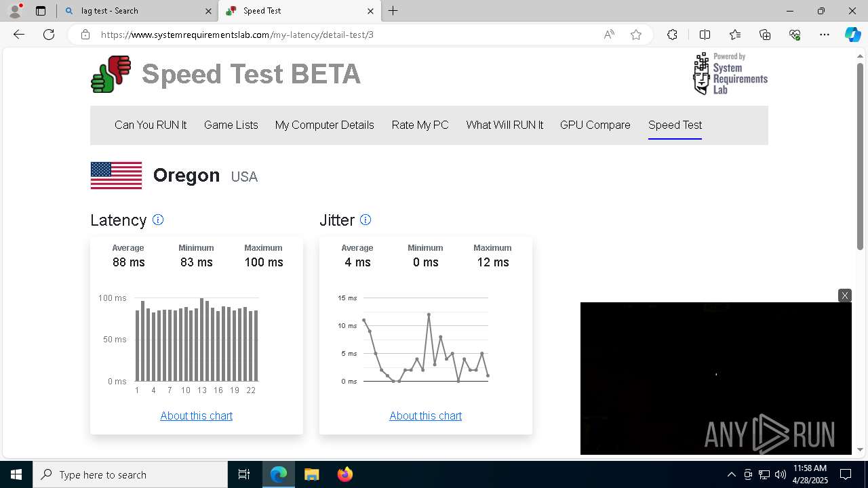Click the taskbar search box

[x=130, y=474]
